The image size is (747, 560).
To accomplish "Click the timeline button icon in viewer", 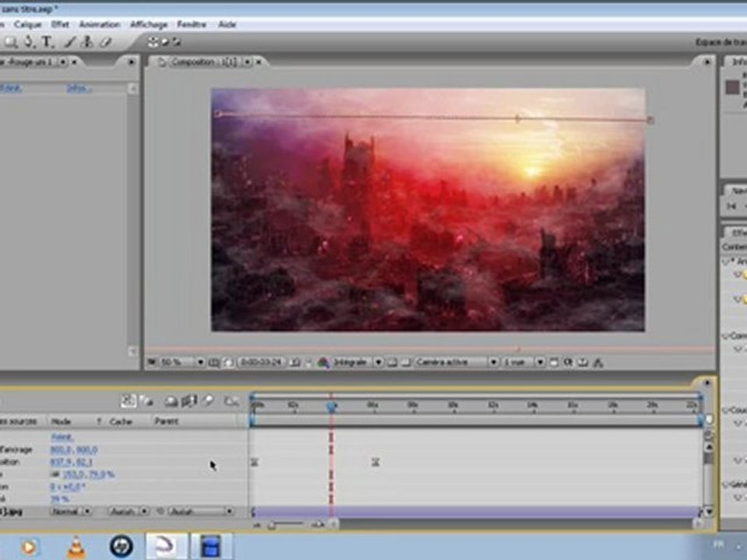I will pyautogui.click(x=583, y=362).
